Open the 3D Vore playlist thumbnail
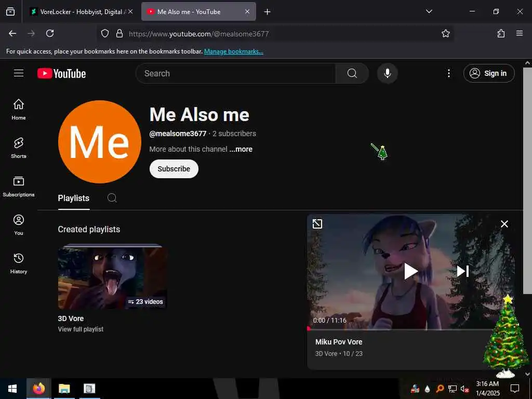This screenshot has height=399, width=532. click(112, 277)
